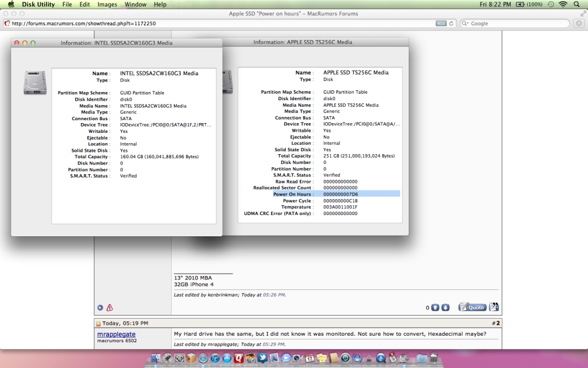Open the File menu
Viewport: 588px width, 368px height.
point(67,5)
